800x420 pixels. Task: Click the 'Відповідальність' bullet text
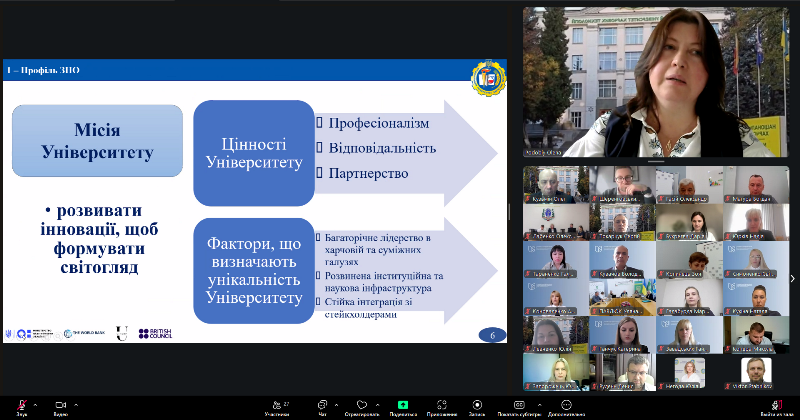point(382,149)
